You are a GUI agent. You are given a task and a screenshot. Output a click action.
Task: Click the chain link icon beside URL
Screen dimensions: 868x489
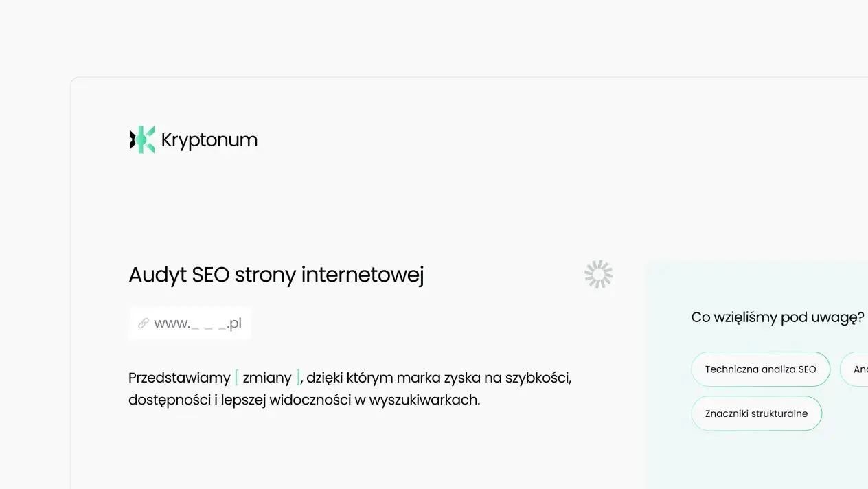click(144, 323)
